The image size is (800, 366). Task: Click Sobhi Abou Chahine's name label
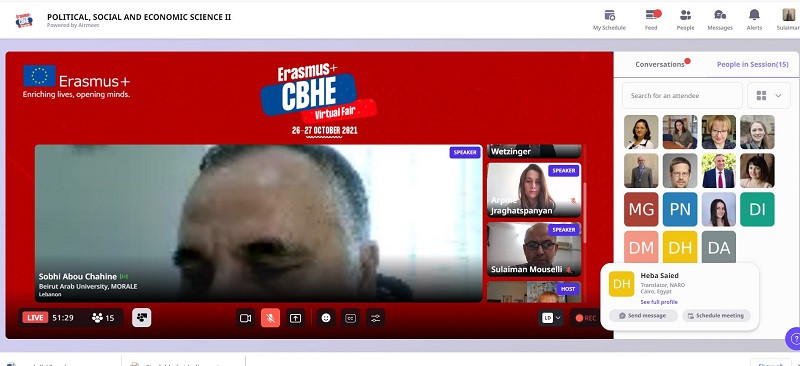pos(78,276)
